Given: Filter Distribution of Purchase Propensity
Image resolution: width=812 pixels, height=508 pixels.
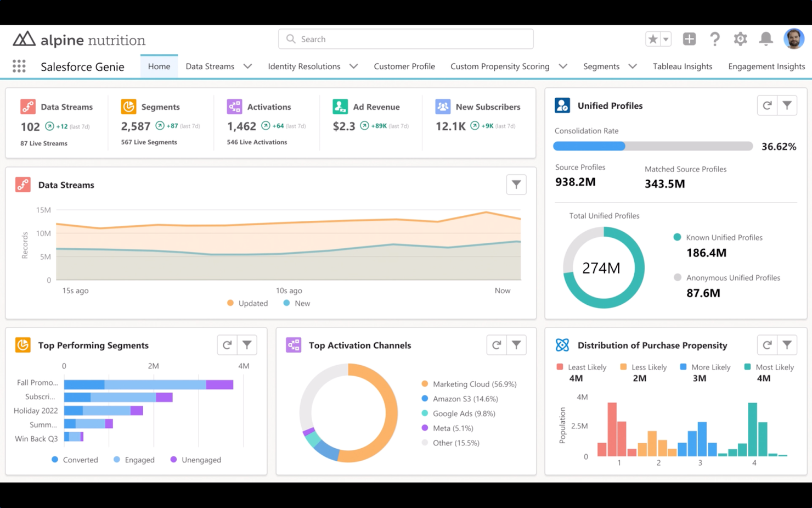Looking at the screenshot, I should tap(787, 345).
